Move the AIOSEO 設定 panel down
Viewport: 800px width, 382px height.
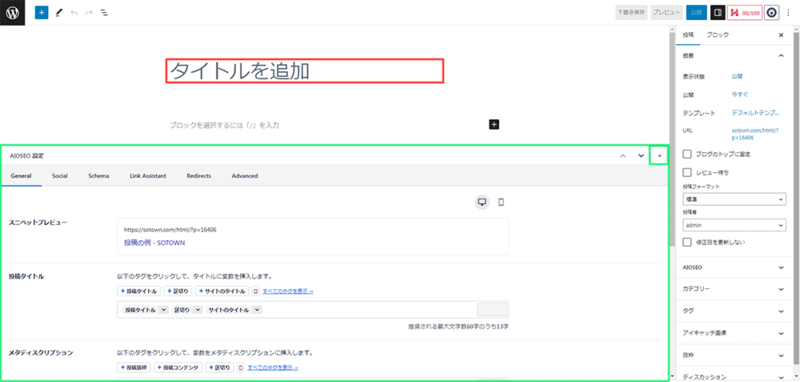tap(641, 156)
